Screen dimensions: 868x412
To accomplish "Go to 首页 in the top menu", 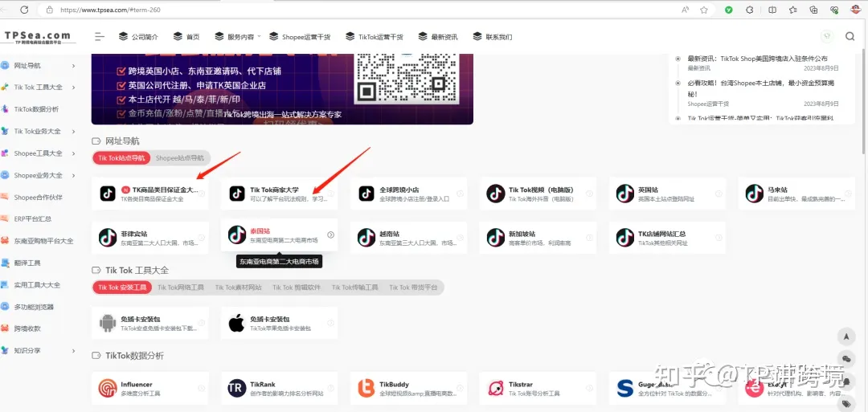I will click(186, 37).
